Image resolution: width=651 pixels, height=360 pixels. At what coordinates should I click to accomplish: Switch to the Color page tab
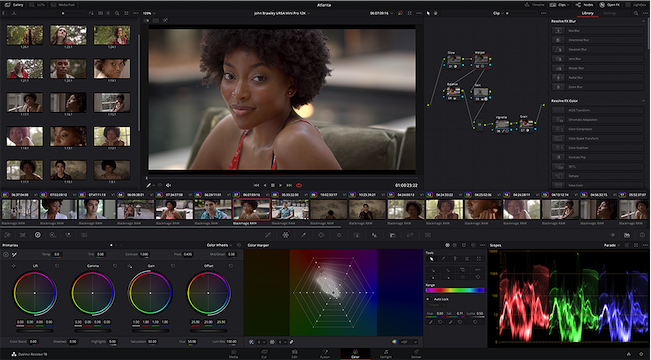[355, 354]
